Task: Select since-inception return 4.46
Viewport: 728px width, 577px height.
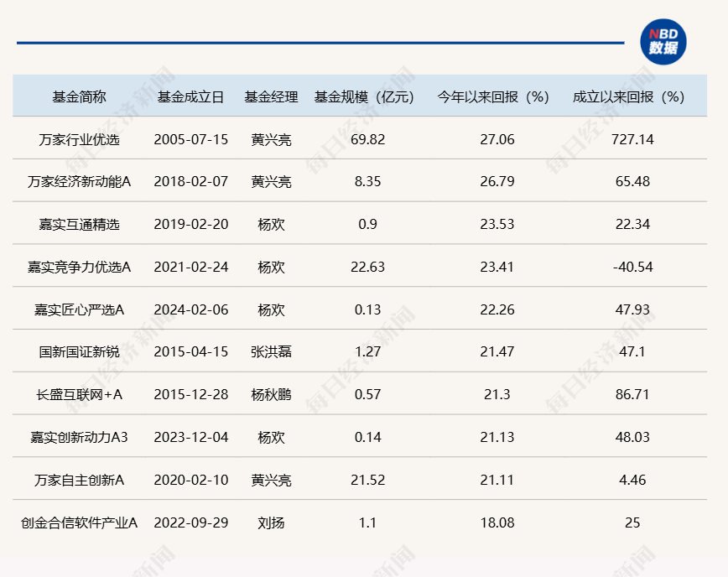Action: click(632, 480)
